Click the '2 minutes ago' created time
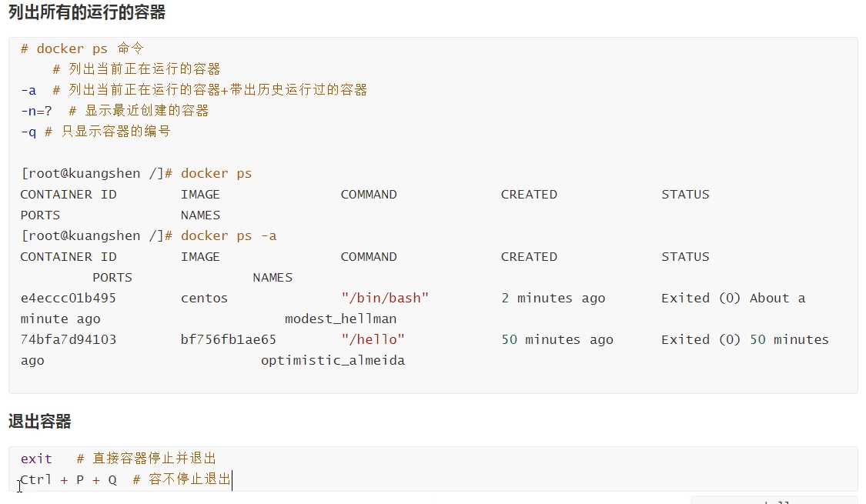This screenshot has width=866, height=504. coord(553,298)
